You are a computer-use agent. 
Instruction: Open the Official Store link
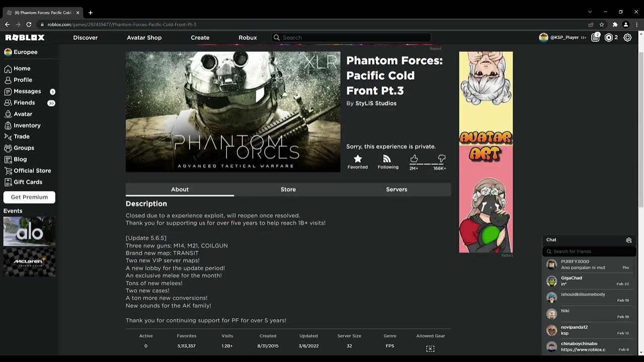(x=28, y=171)
